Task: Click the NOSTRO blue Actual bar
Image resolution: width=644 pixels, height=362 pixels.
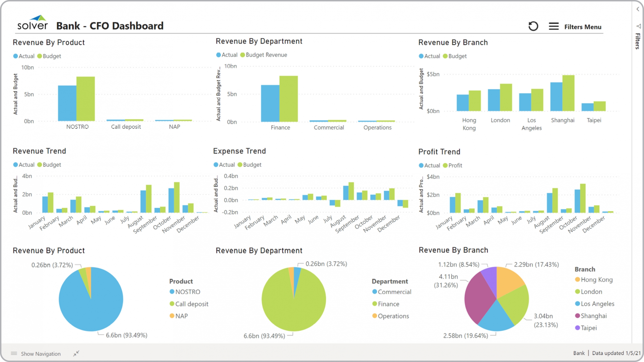Action: tap(67, 103)
